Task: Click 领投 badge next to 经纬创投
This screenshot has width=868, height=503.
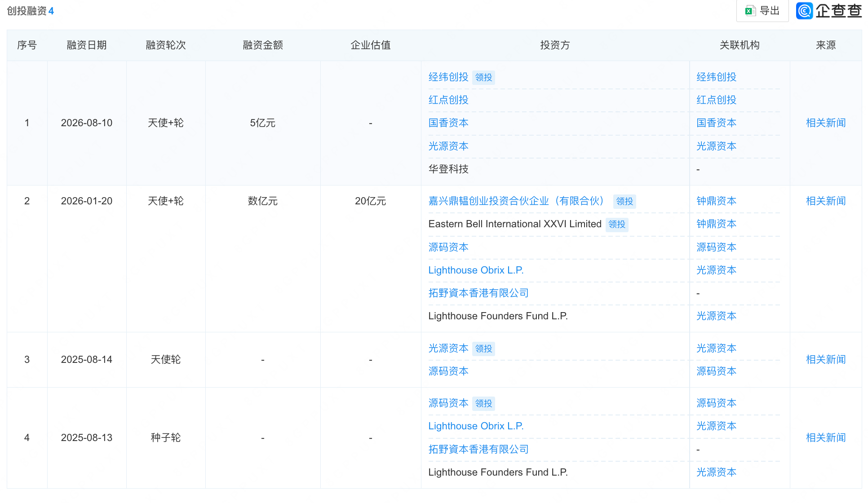Action: 484,78
